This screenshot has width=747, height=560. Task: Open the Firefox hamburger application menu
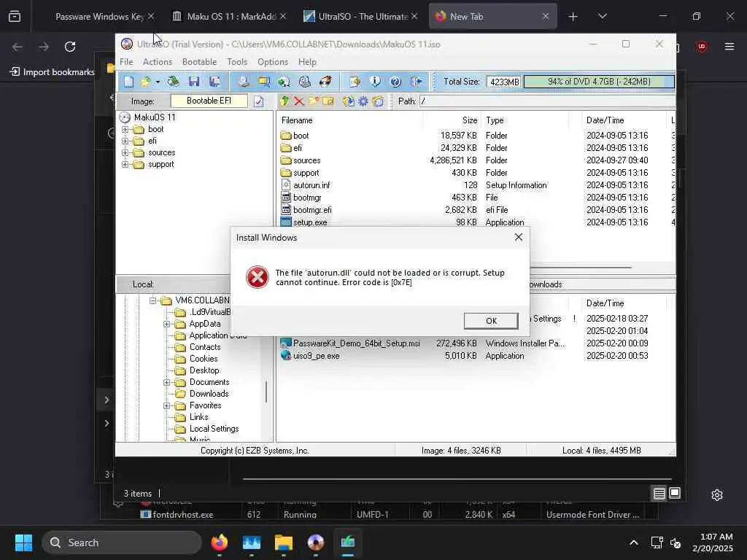tap(729, 46)
